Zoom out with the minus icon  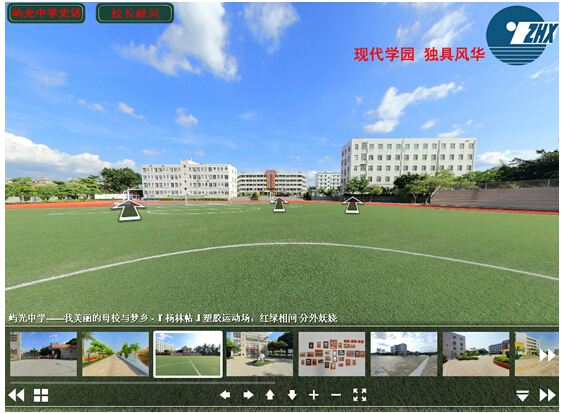[336, 395]
